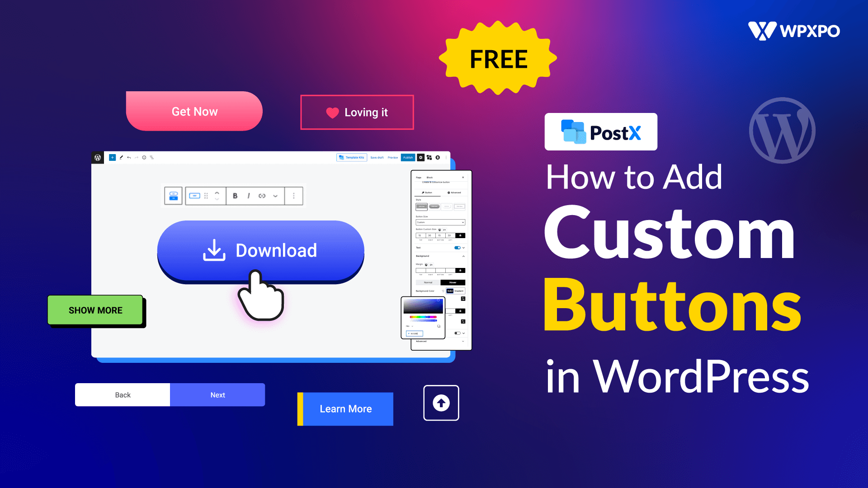The height and width of the screenshot is (488, 868).
Task: Select the Save draft menu item
Action: pos(377,157)
